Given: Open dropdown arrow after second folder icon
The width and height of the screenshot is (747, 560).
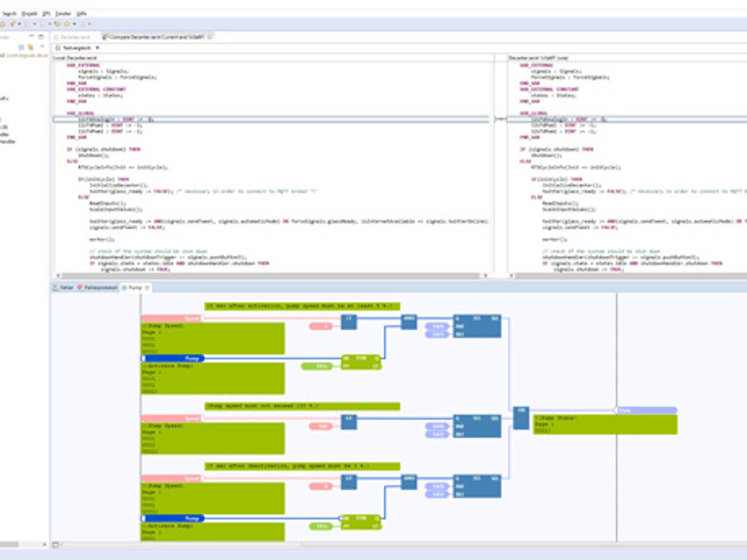Looking at the screenshot, I should coord(74,24).
